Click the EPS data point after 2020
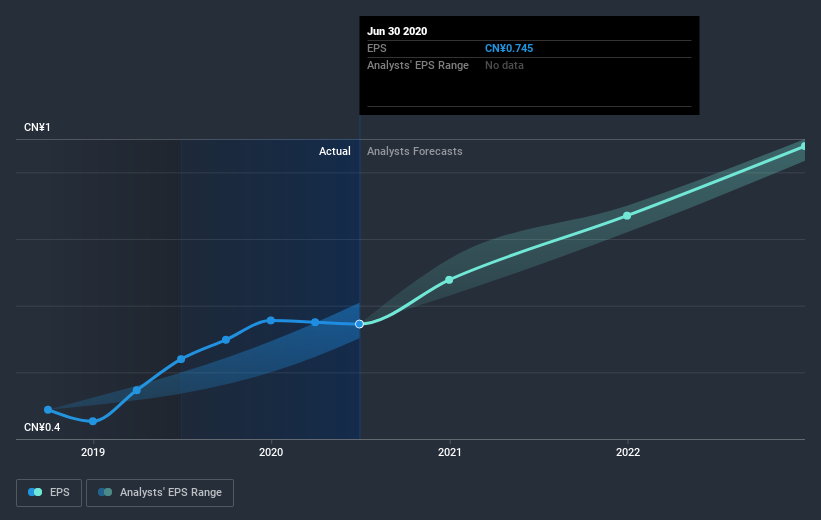 315,322
